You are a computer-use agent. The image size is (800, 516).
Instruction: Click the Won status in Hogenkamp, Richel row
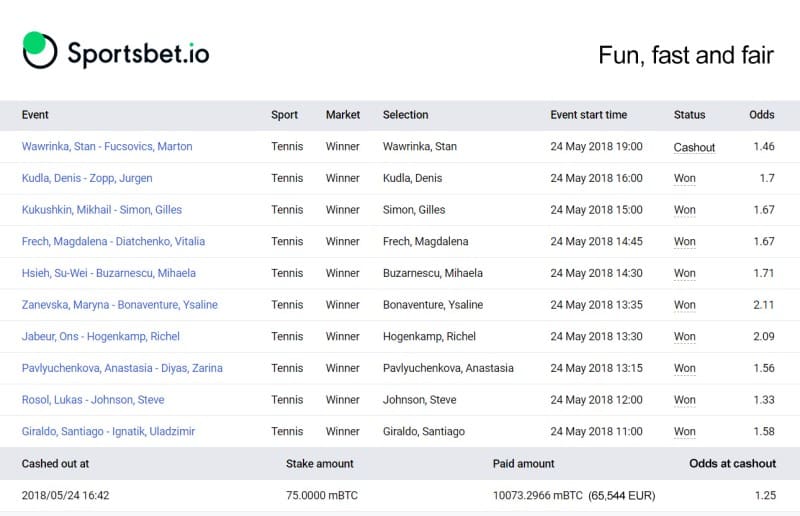click(x=685, y=336)
